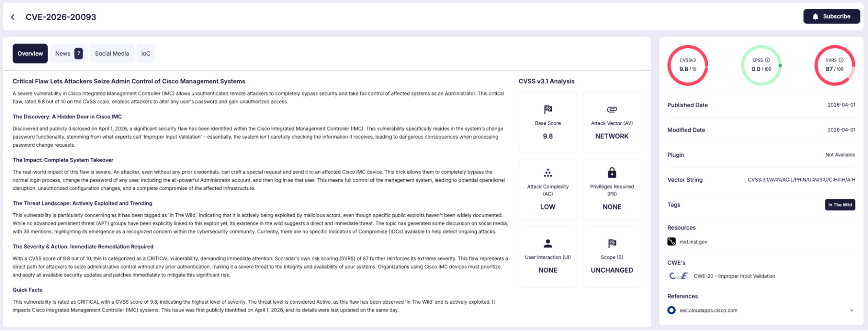The image size is (868, 331).
Task: Click the In The Wild tag
Action: coord(840,205)
